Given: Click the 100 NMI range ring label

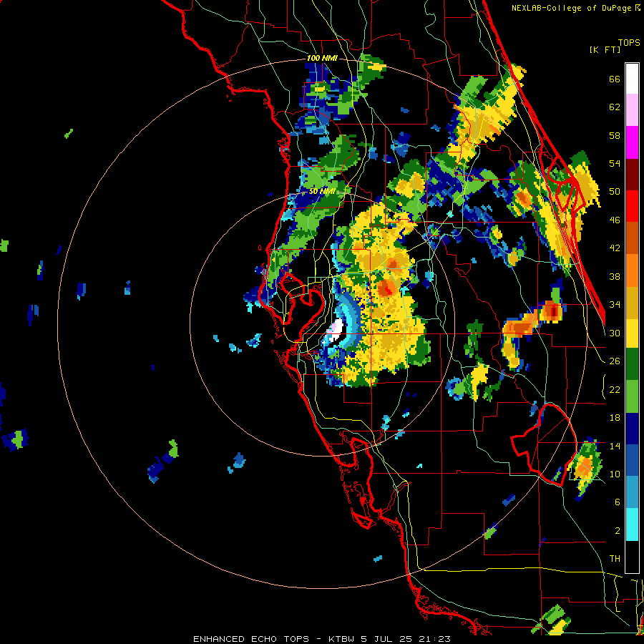Looking at the screenshot, I should 322,59.
